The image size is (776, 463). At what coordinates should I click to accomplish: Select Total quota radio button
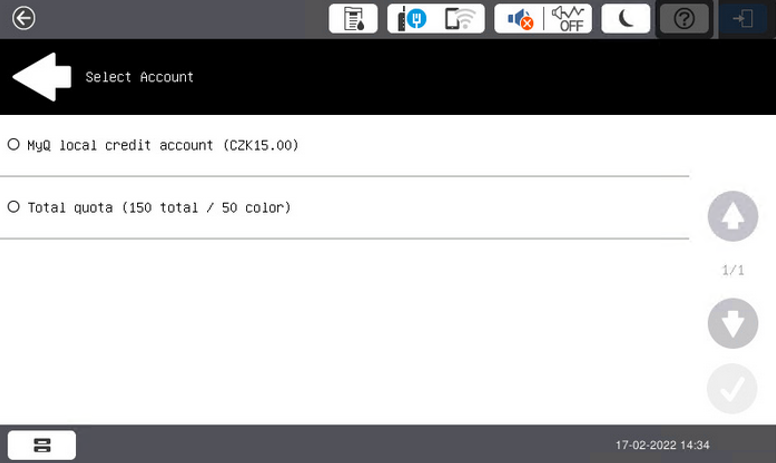[x=14, y=207]
